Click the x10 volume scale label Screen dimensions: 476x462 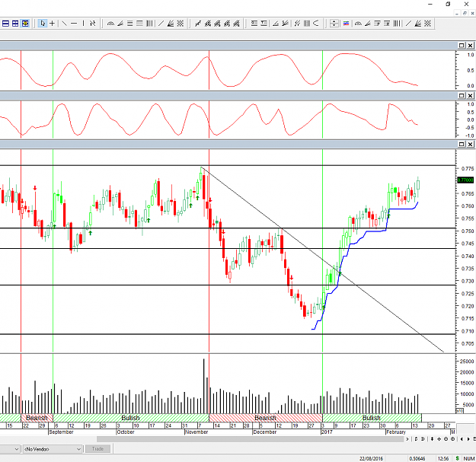tap(460, 411)
